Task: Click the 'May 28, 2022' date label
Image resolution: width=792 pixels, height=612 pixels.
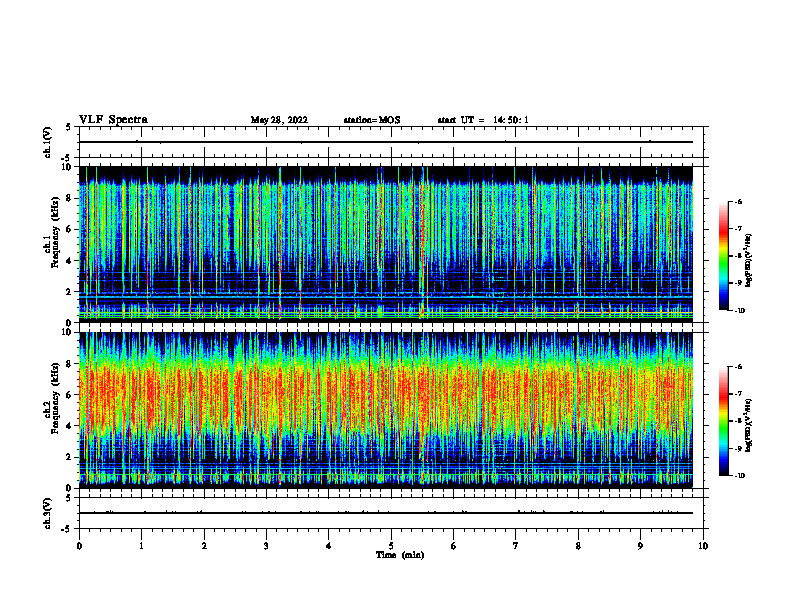Action: click(x=279, y=120)
